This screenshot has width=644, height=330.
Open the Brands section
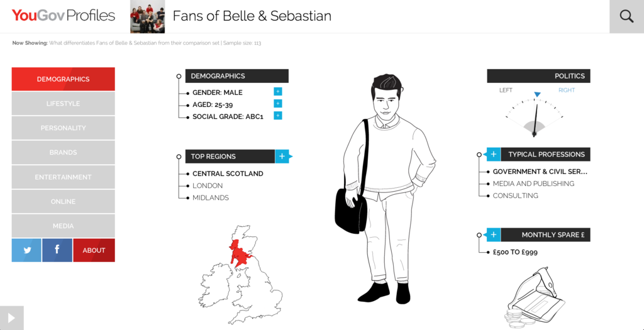pyautogui.click(x=63, y=153)
